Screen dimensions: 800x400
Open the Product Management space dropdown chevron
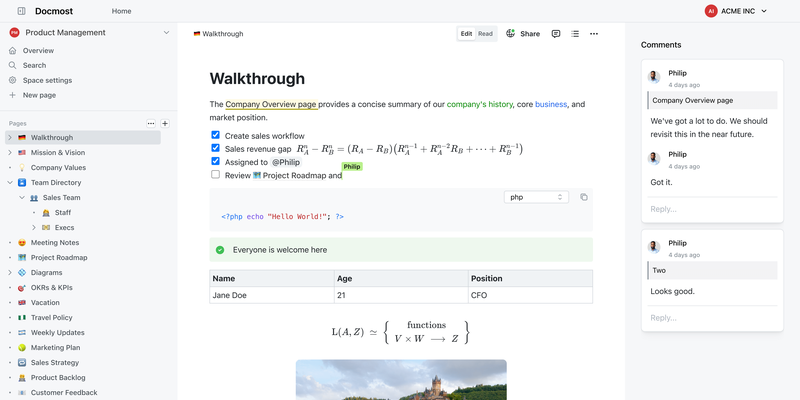click(x=166, y=33)
